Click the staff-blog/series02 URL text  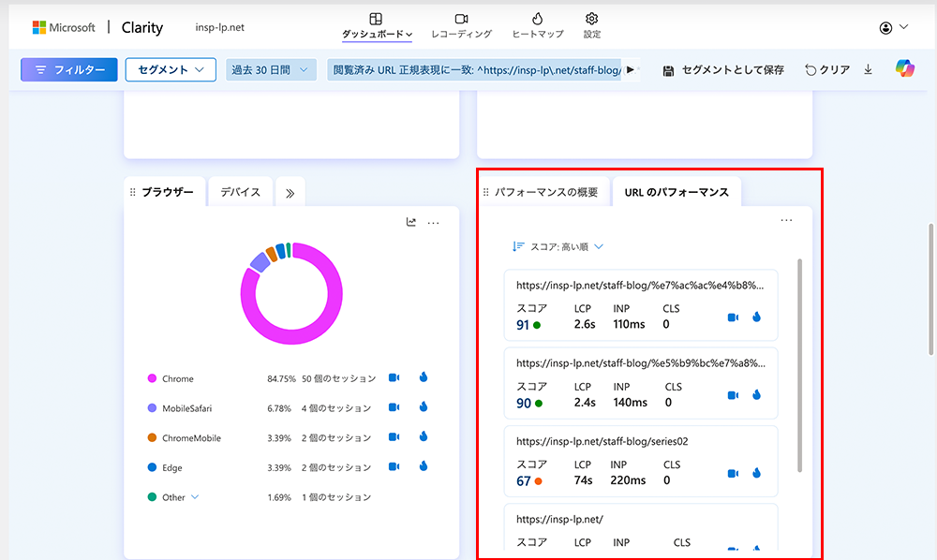click(602, 441)
